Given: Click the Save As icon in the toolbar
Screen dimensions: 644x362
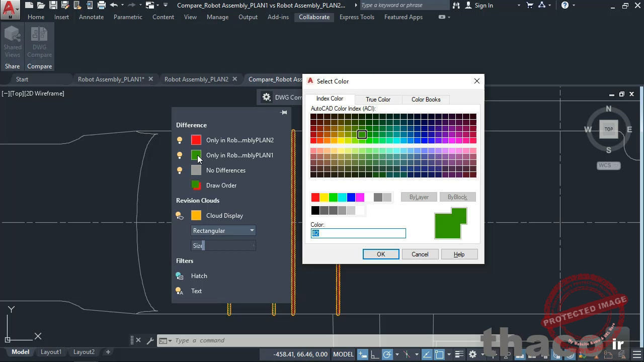Looking at the screenshot, I should tap(65, 6).
